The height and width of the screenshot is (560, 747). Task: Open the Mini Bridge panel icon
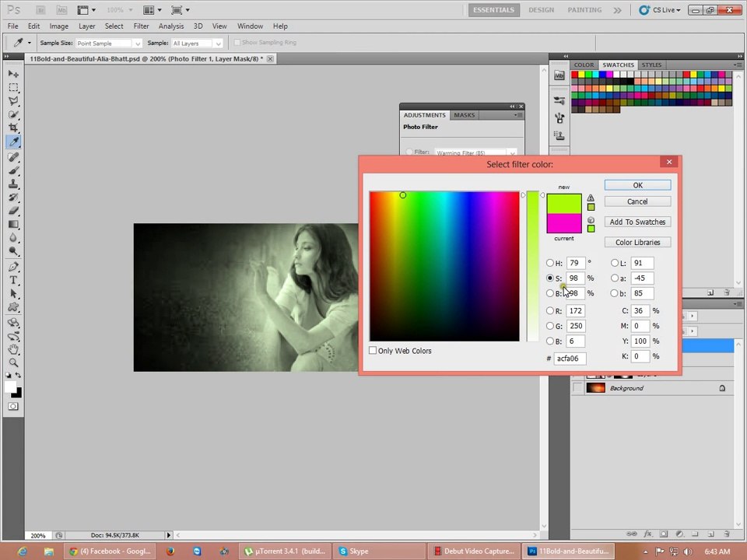tap(559, 75)
